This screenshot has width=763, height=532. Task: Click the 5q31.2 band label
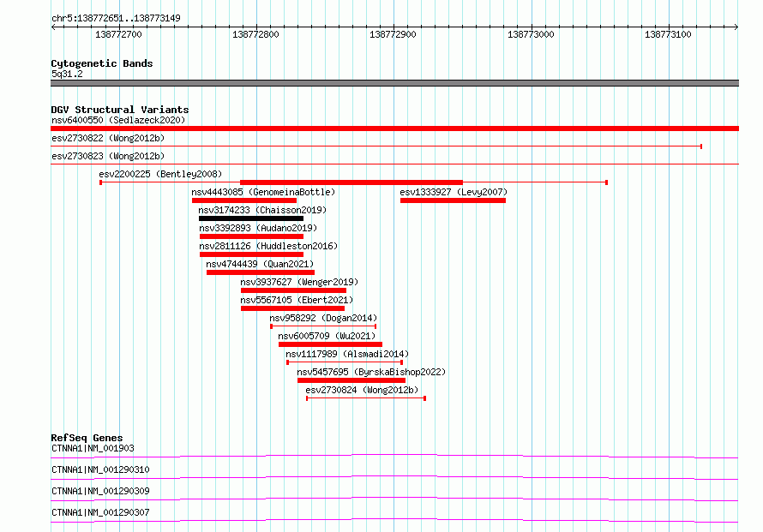[67, 74]
